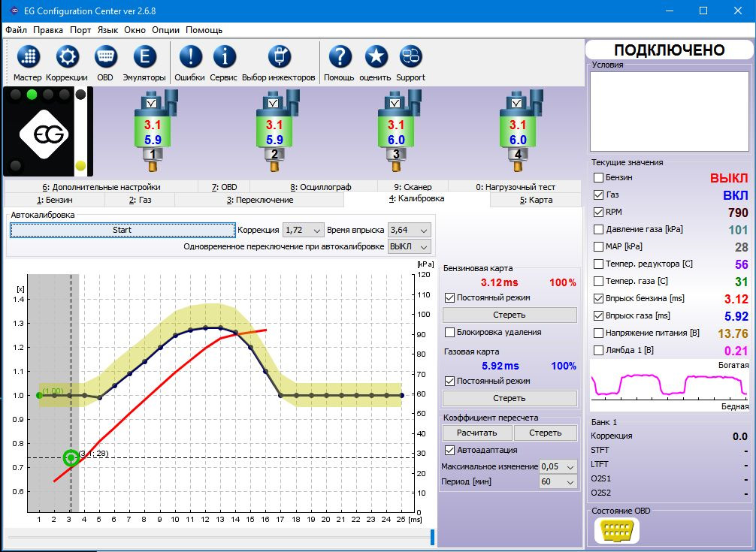The image size is (756, 552).
Task: Enable the Бензин checkbox in current values
Action: tap(598, 177)
